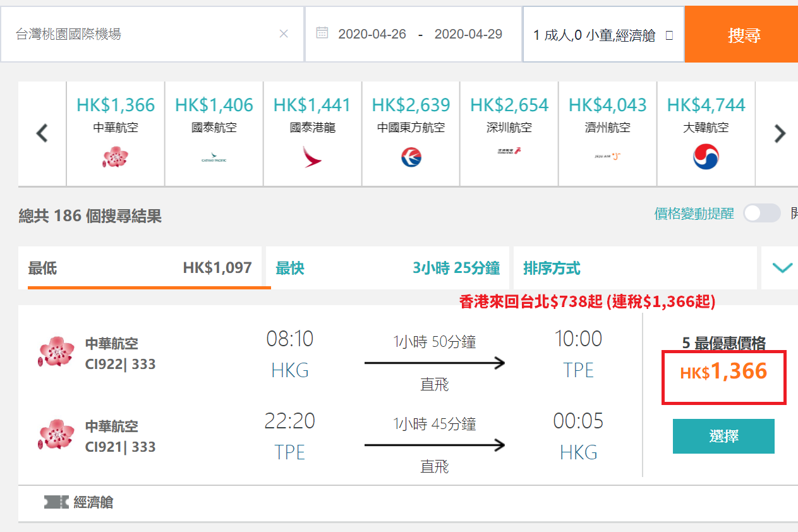Click the 國泰港龍 red logo in carousel
This screenshot has height=532, width=798.
tap(312, 156)
